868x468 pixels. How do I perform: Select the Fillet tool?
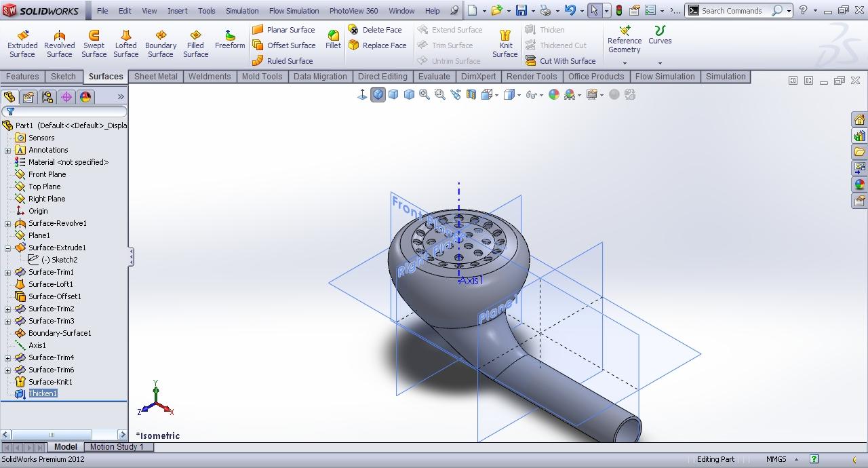click(x=333, y=39)
